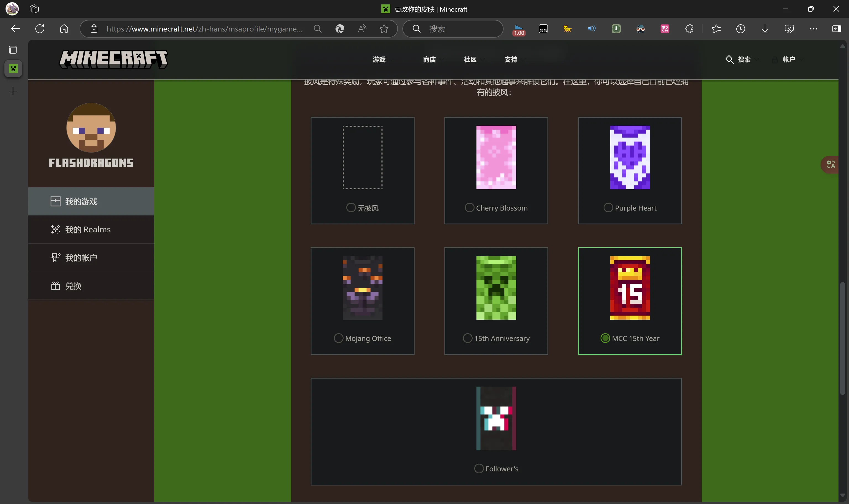Screen dimensions: 849x504
Task: Open 我的帐户 in sidebar
Action: coord(91,258)
